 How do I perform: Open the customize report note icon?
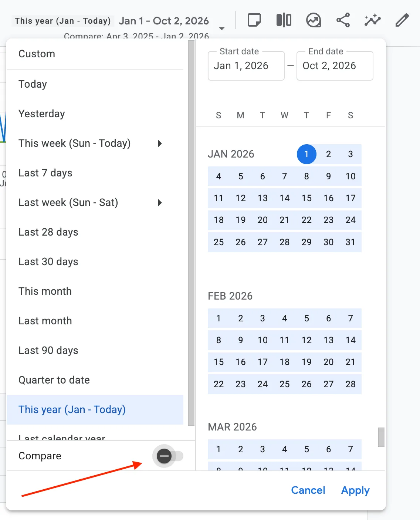[x=254, y=20]
